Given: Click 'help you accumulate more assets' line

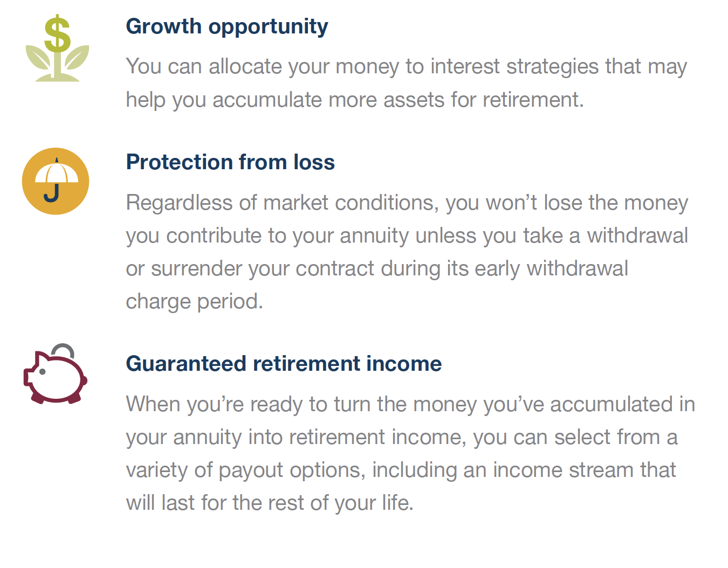Looking at the screenshot, I should [x=355, y=100].
